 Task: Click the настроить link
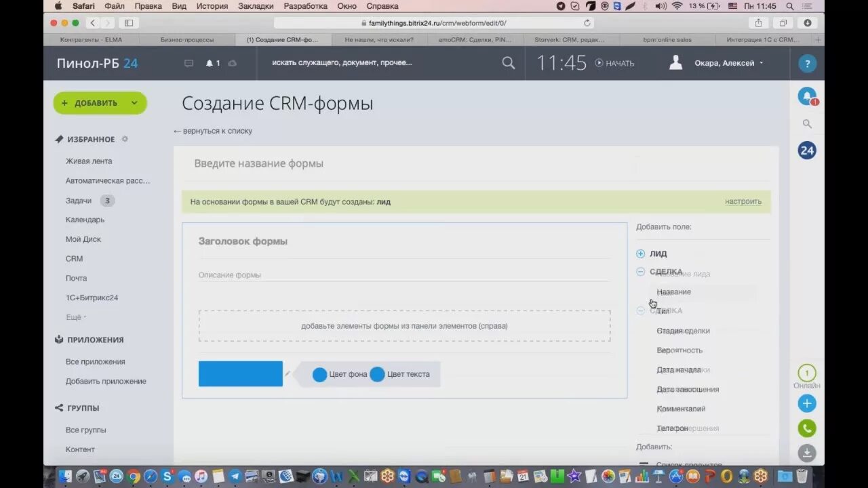[743, 201]
